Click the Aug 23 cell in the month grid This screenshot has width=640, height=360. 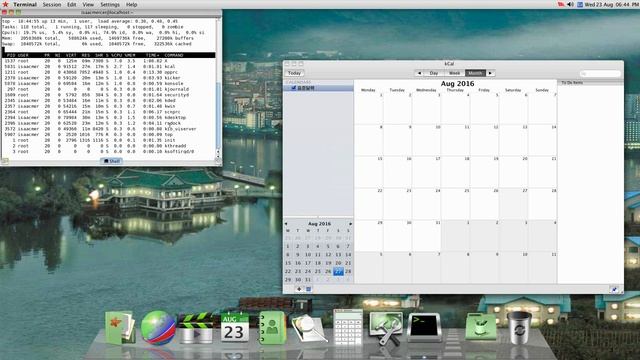coord(398,204)
